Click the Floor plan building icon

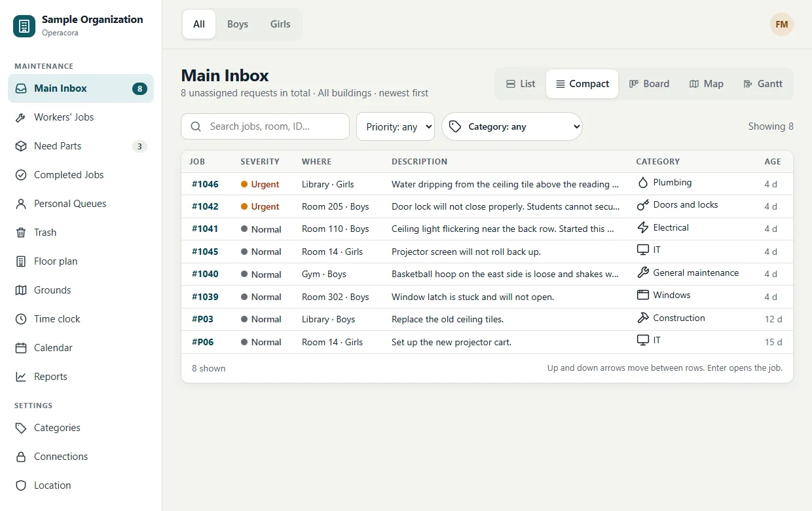coord(21,261)
